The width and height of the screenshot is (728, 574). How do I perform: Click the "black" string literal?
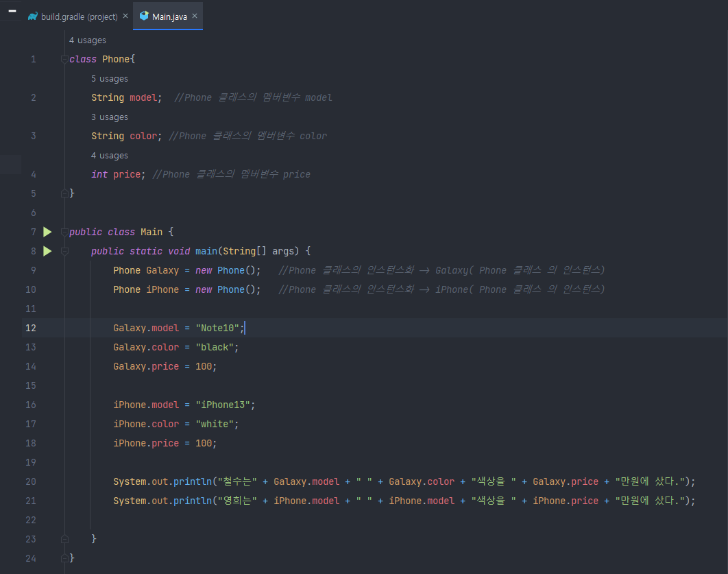coord(215,348)
